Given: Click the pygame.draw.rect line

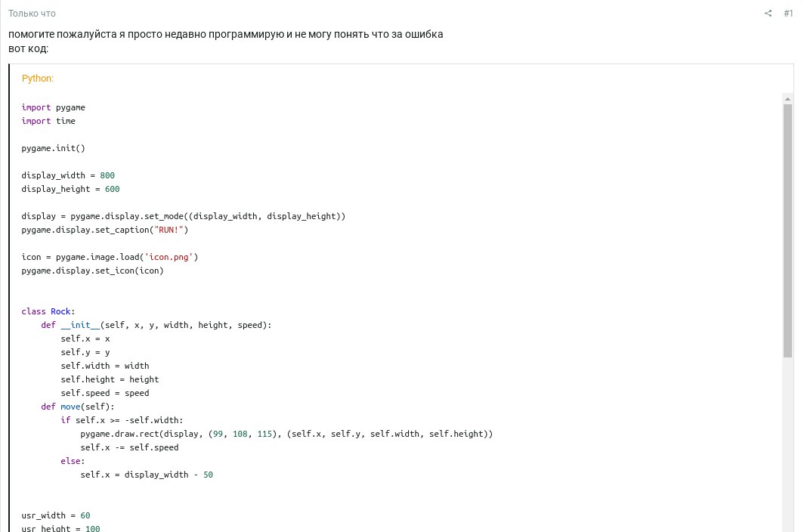Looking at the screenshot, I should (x=286, y=434).
